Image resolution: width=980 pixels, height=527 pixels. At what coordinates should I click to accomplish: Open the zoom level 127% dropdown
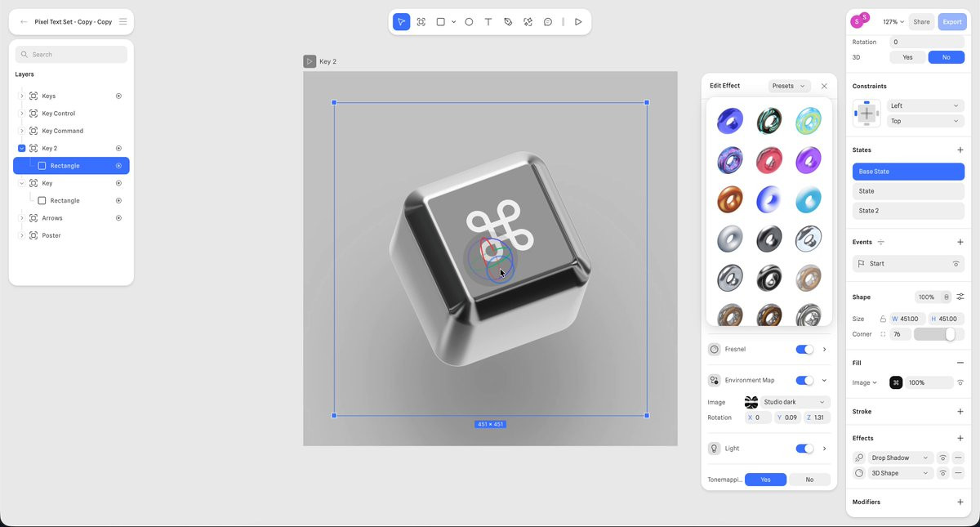(893, 22)
